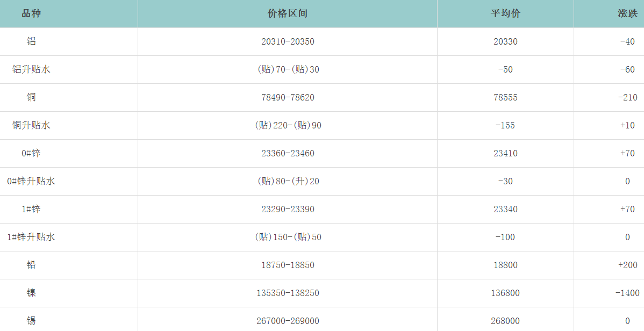The image size is (644, 331).
Task: Select the 1#锌升贴水 row label
Action: [x=31, y=237]
